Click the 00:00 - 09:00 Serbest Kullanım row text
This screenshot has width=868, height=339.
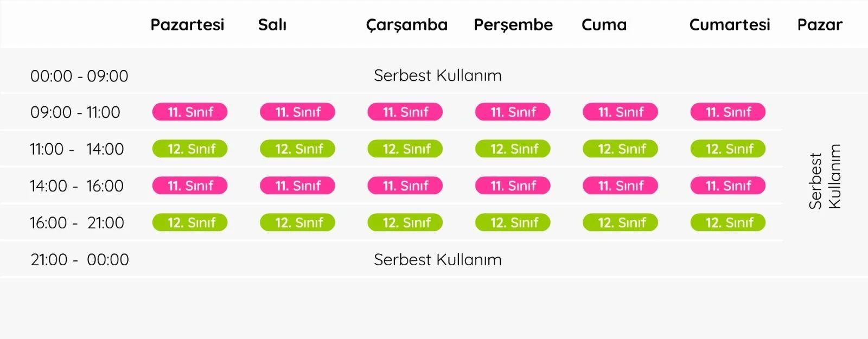point(437,75)
